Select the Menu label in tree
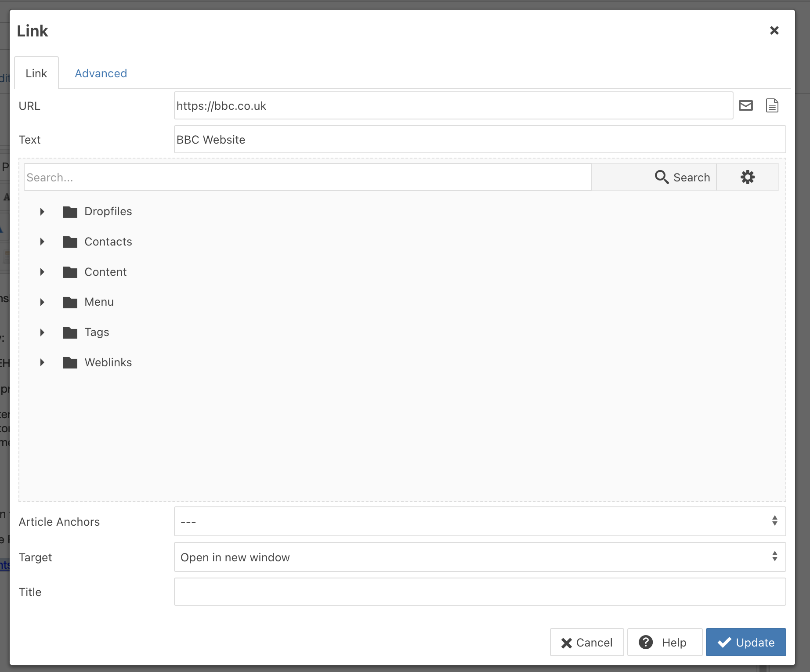 99,302
